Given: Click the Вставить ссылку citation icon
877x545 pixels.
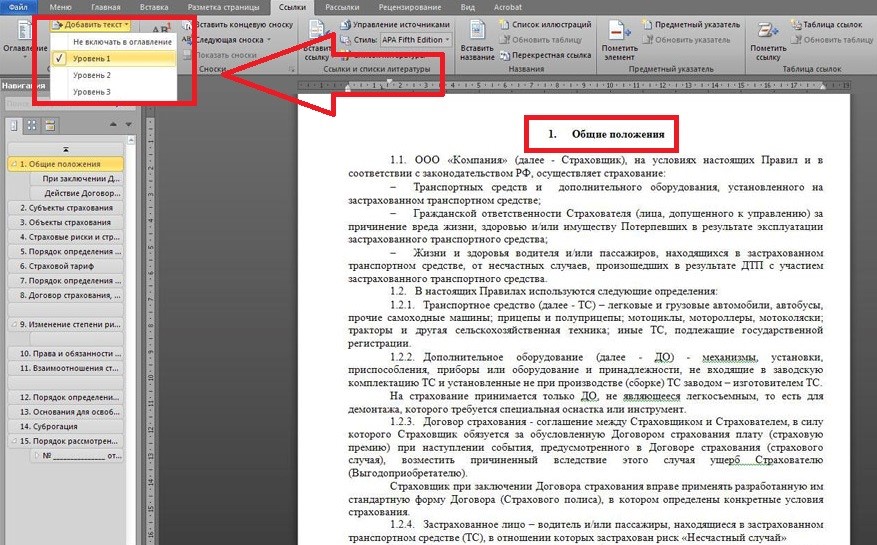Looking at the screenshot, I should pos(317,39).
